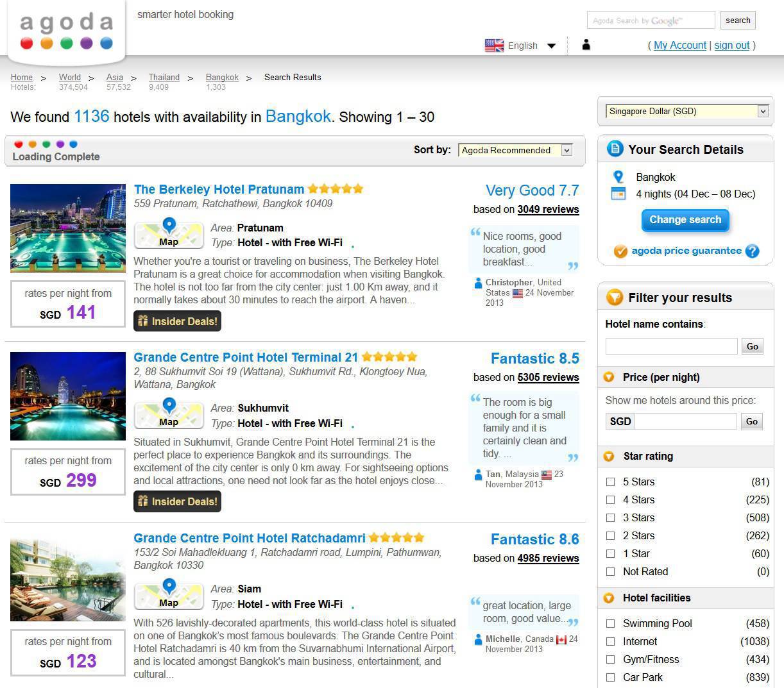The height and width of the screenshot is (688, 784).
Task: Check the 2 Stars filter
Action: (x=611, y=535)
